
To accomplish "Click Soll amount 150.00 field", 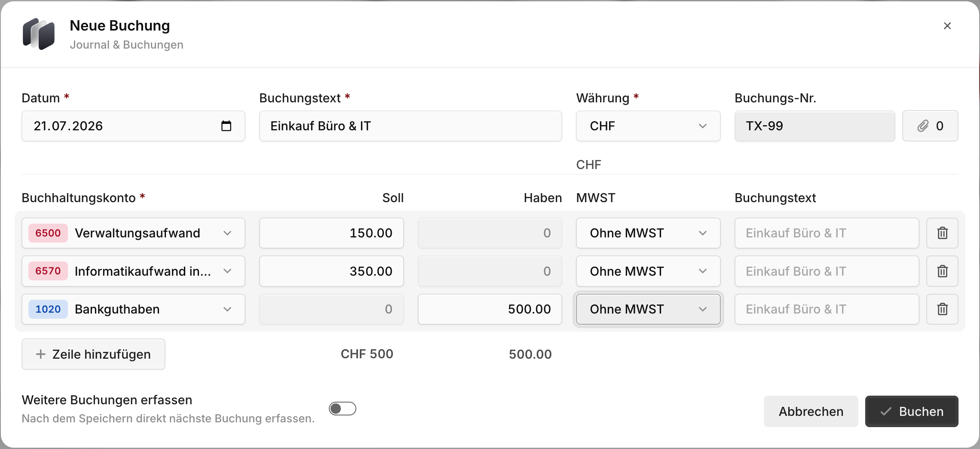I will (x=331, y=233).
